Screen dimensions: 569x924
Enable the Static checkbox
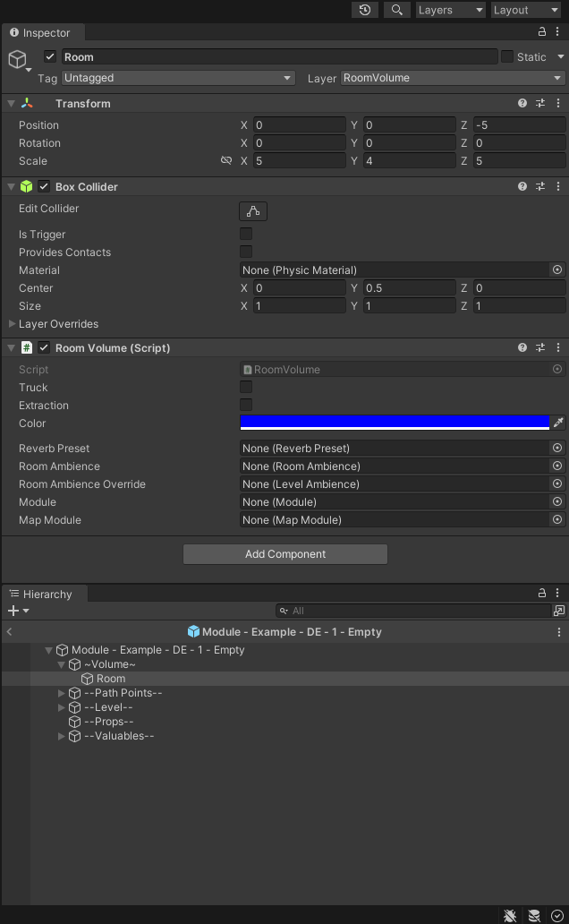[507, 56]
